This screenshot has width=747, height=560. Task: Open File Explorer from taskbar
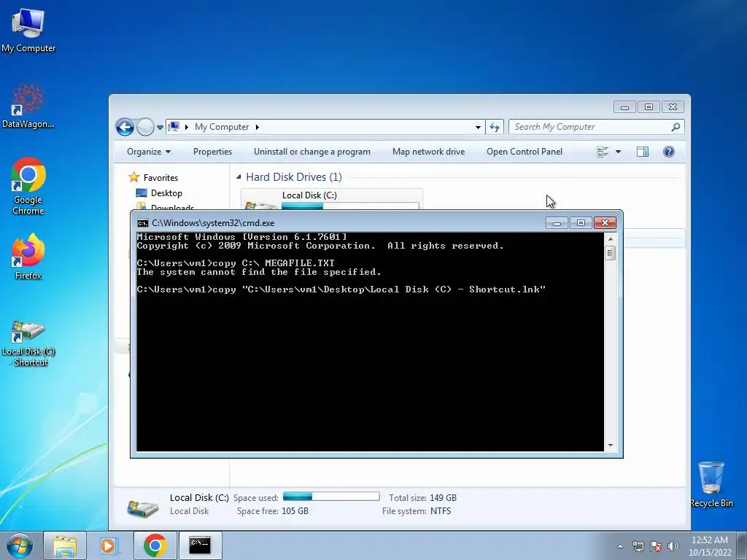coord(65,545)
